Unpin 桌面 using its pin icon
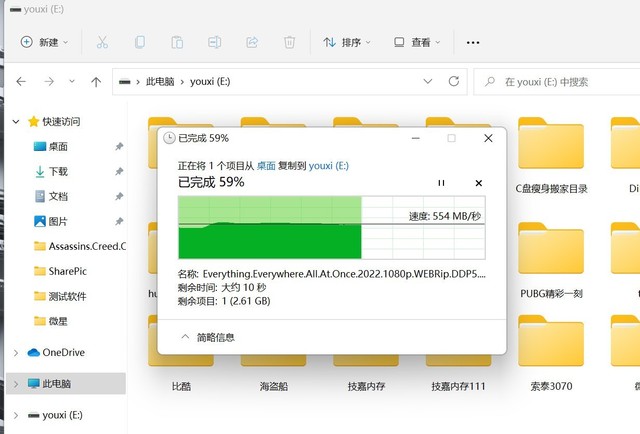 click(x=119, y=146)
